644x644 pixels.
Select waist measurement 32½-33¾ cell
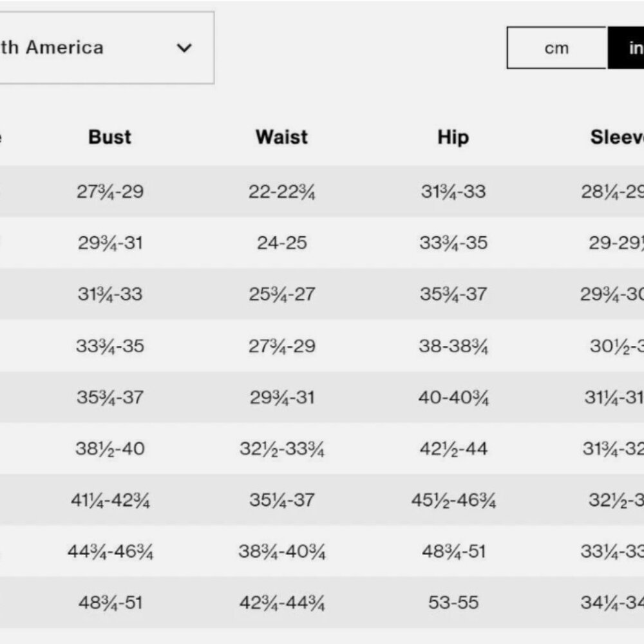tap(282, 449)
